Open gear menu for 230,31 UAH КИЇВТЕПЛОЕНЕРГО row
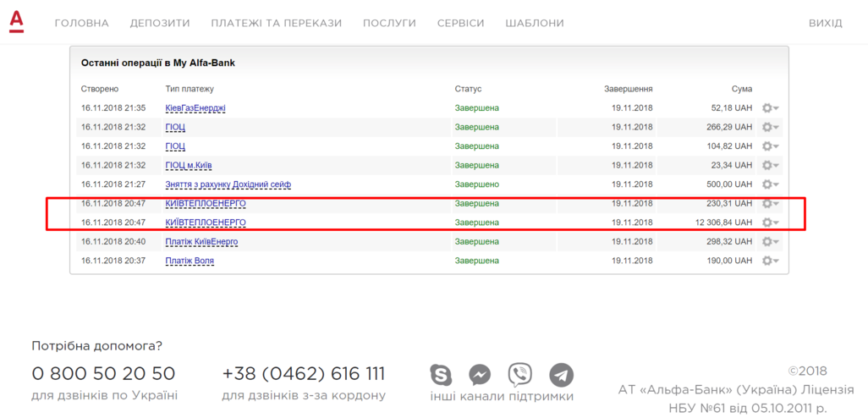868x418 pixels. click(770, 203)
